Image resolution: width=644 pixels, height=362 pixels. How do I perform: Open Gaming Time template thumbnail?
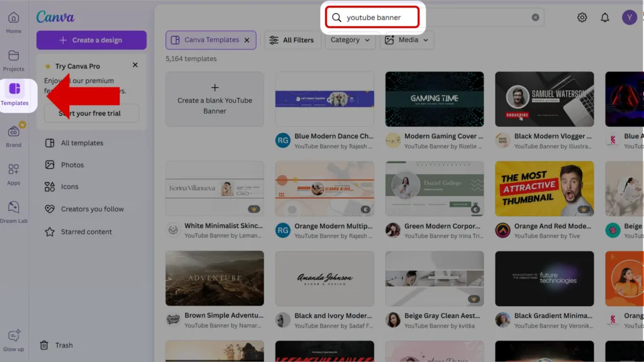[435, 99]
